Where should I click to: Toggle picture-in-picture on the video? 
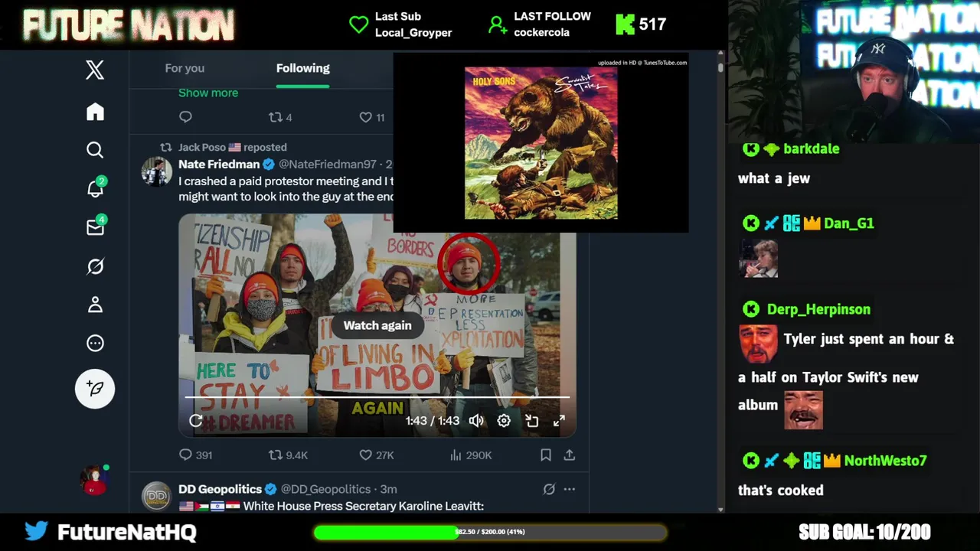(x=531, y=420)
